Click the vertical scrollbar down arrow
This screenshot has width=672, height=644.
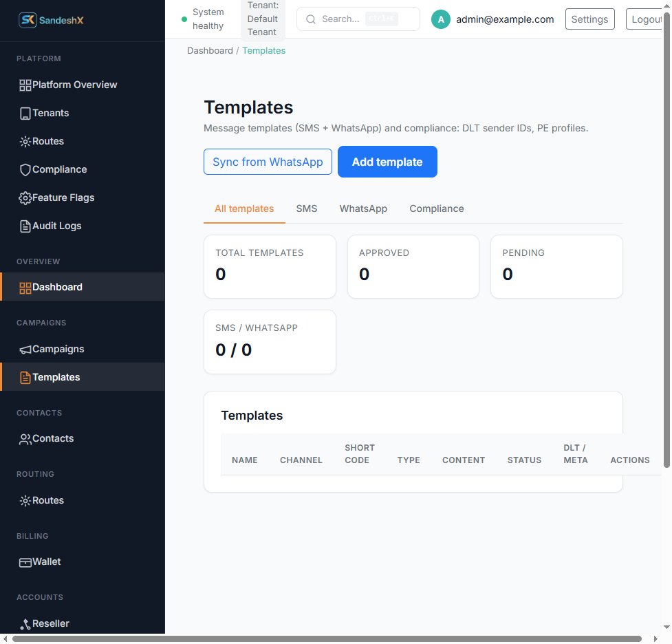(x=666, y=627)
